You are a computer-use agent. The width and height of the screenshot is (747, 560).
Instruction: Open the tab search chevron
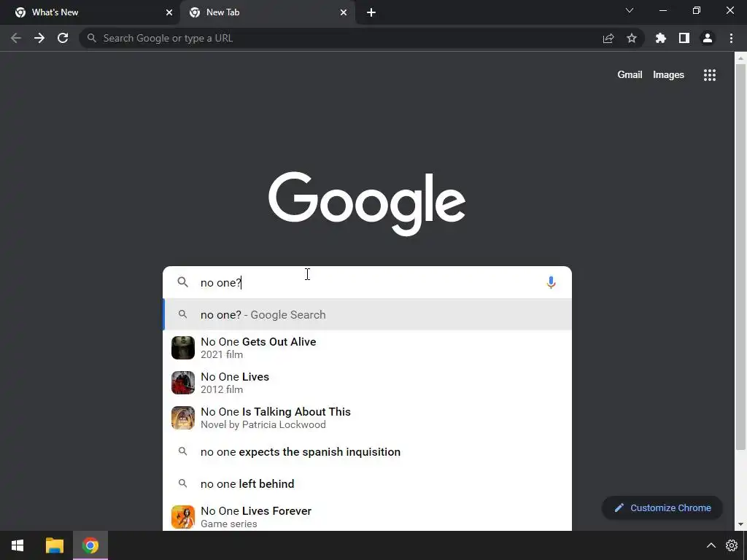630,10
